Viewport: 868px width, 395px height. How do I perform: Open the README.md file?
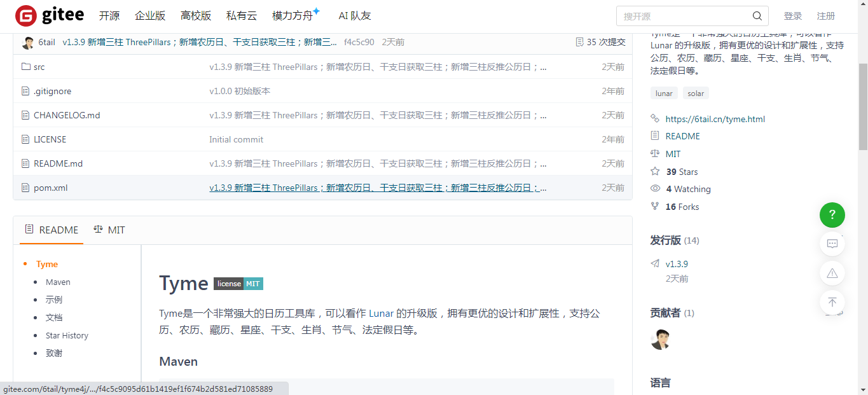pyautogui.click(x=59, y=163)
